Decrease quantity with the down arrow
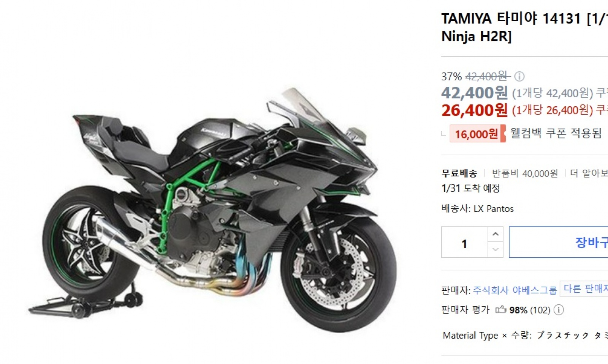 pos(495,250)
